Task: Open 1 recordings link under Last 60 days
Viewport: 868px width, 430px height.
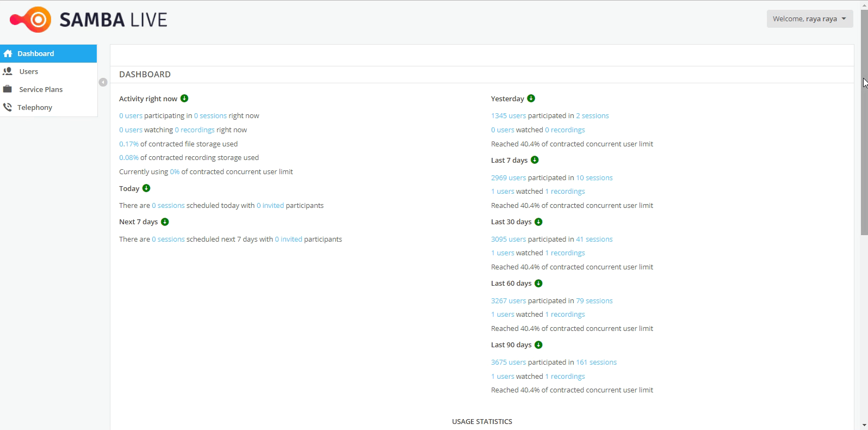Action: (x=565, y=314)
